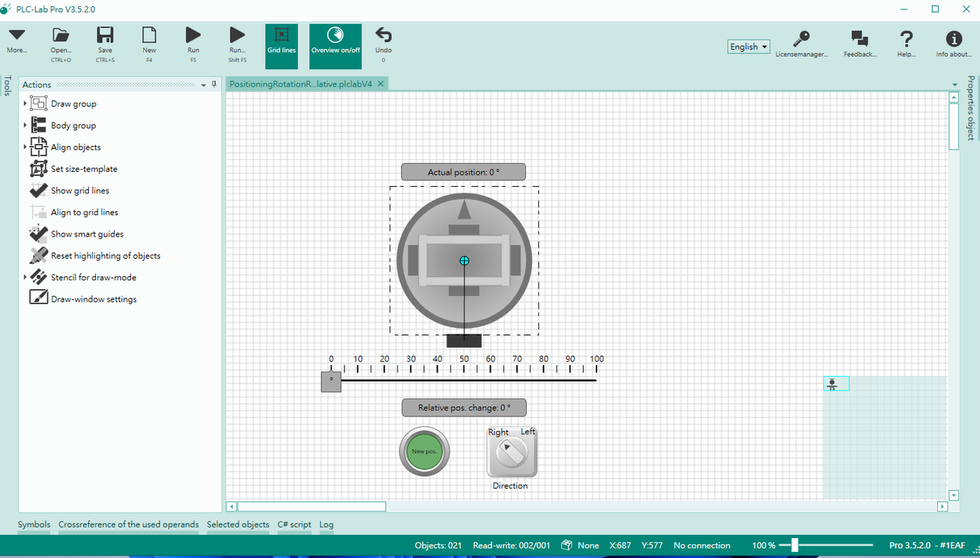The image size is (980, 558).
Task: Click the Undo arrow icon
Action: [384, 35]
